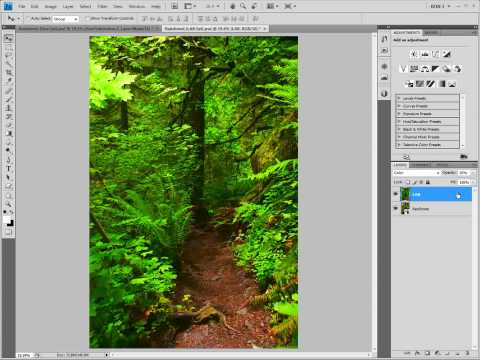Add a Color Balance adjustment
The height and width of the screenshot is (360, 480).
[x=425, y=69]
